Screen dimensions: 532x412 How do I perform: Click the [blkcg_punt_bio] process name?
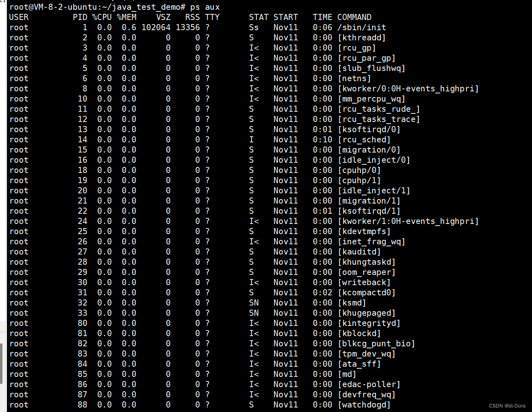(x=376, y=343)
